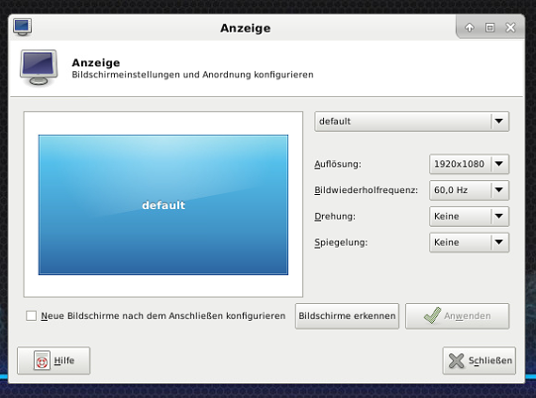Expand the Drehung dropdown
The height and width of the screenshot is (398, 536).
(469, 216)
